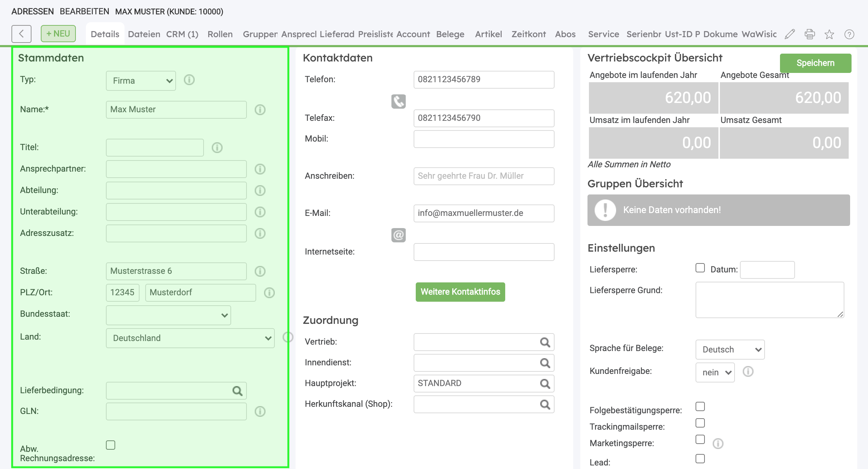This screenshot has height=469, width=868.
Task: Click the star favorite icon
Action: coord(829,34)
